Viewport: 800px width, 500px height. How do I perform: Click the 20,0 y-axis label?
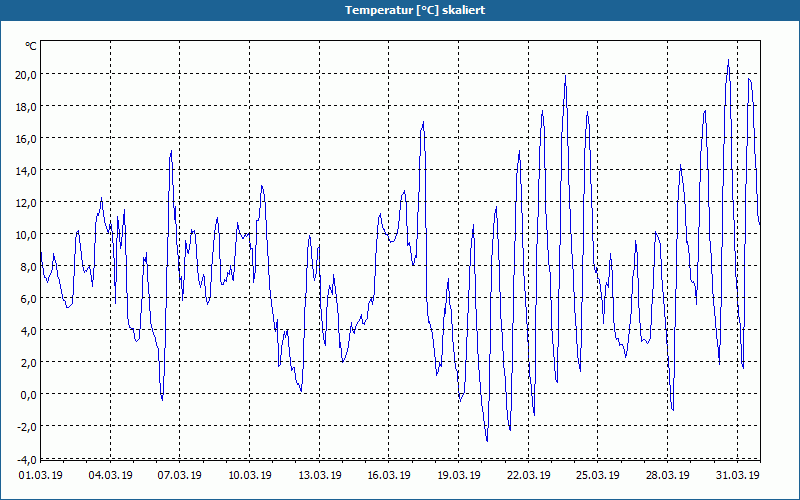point(26,74)
